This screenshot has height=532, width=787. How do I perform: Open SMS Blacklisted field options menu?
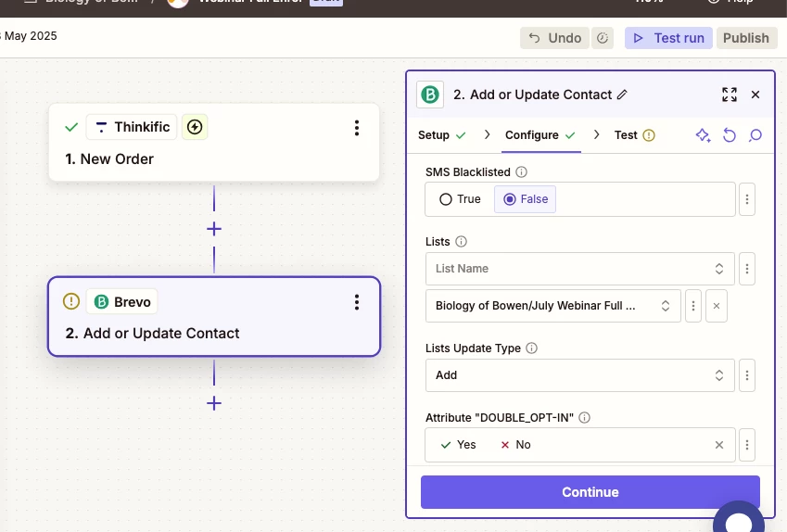pyautogui.click(x=747, y=199)
